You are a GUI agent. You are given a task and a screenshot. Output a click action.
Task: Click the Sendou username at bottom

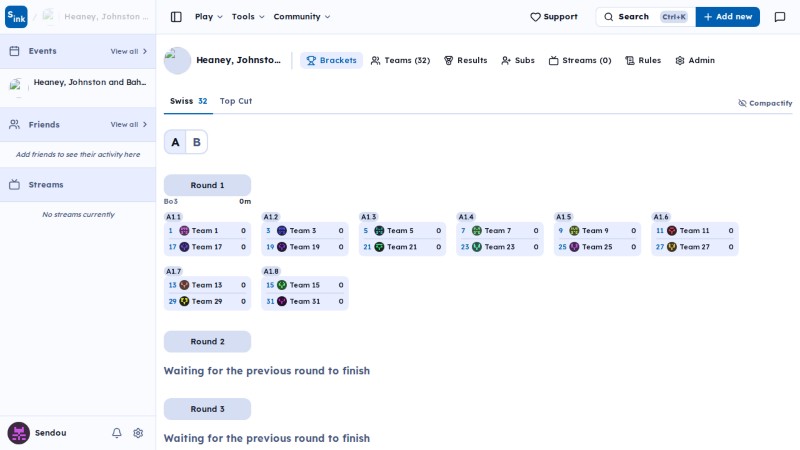51,433
